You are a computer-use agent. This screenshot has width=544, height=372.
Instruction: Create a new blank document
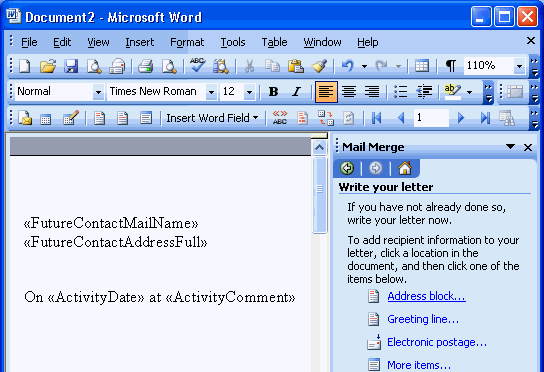click(24, 66)
